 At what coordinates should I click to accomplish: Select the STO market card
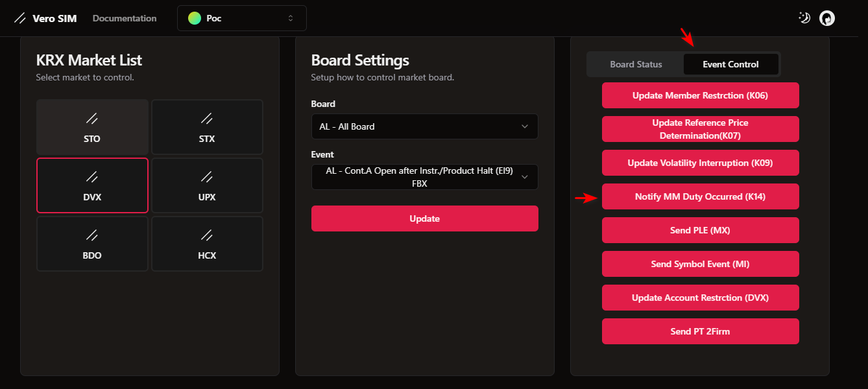click(92, 127)
